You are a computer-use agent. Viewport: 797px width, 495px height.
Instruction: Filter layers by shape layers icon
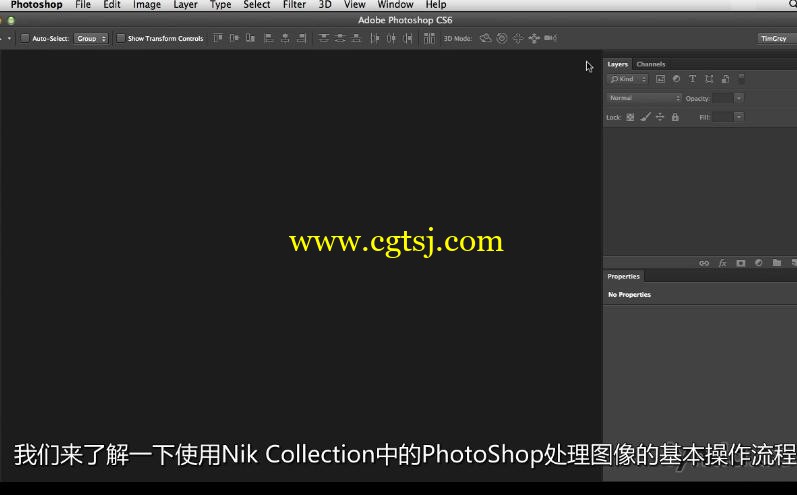[x=709, y=79]
